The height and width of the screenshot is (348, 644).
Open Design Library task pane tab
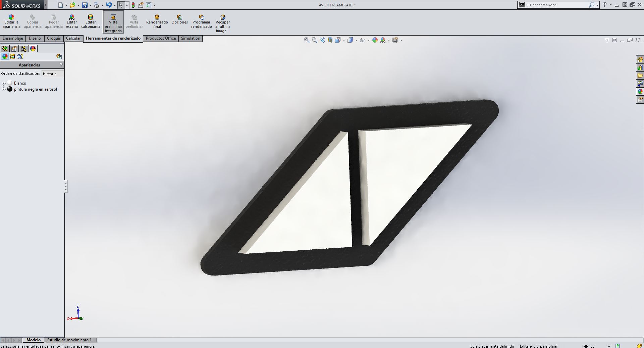(x=640, y=67)
